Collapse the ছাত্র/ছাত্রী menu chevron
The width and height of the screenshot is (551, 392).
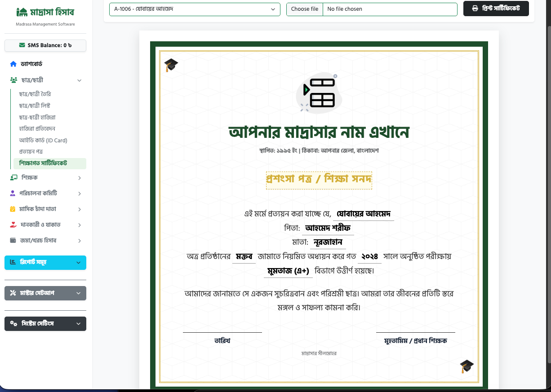click(80, 80)
